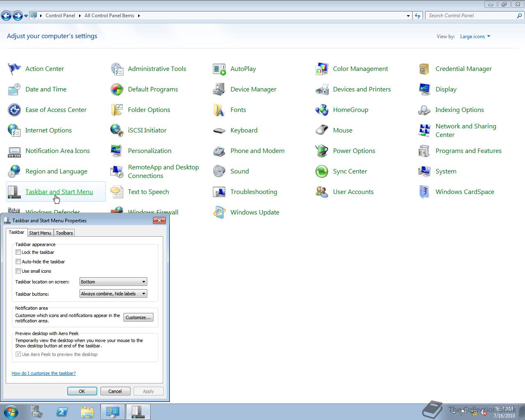Open the Network and Sharing Center icon
This screenshot has width=525, height=420.
(x=425, y=130)
